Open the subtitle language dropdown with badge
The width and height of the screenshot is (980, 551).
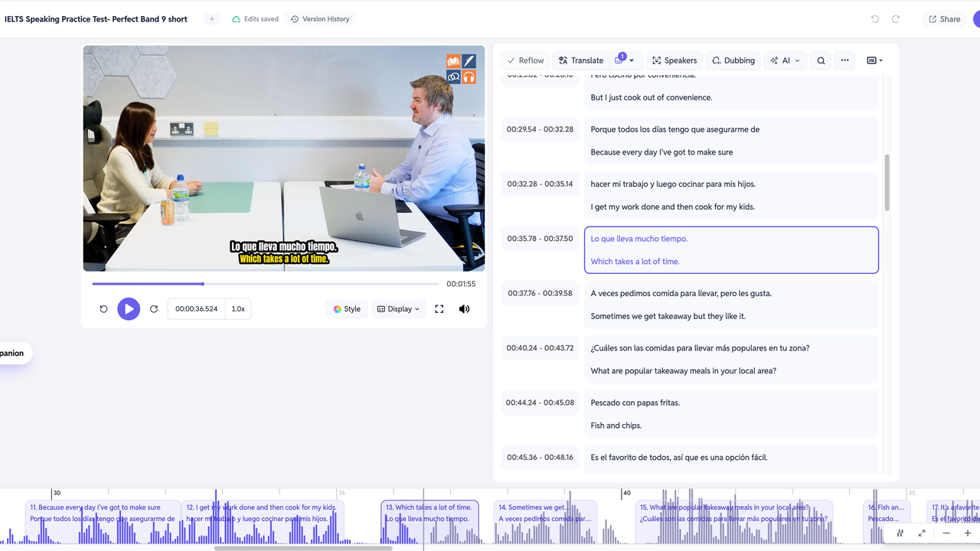point(624,60)
